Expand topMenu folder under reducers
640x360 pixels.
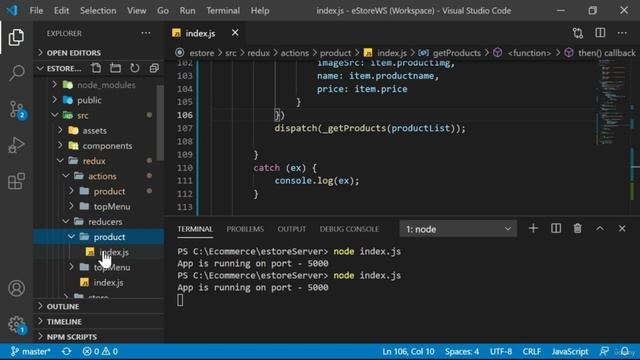coord(112,267)
